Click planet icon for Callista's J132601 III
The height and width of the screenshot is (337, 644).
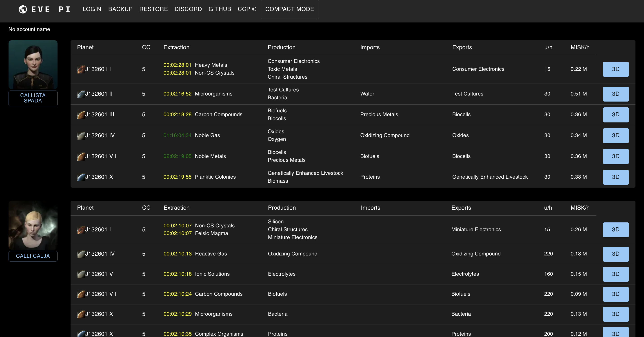81,115
